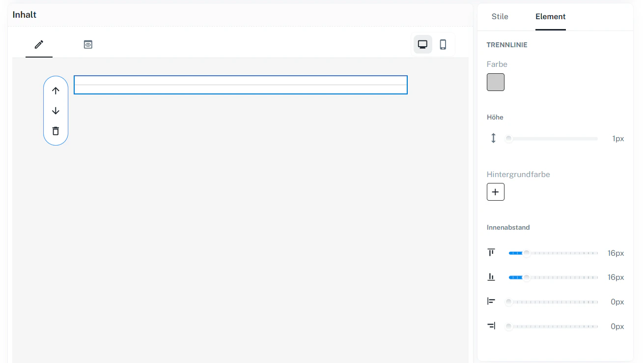Open the preview tab with eye icon

pos(88,45)
